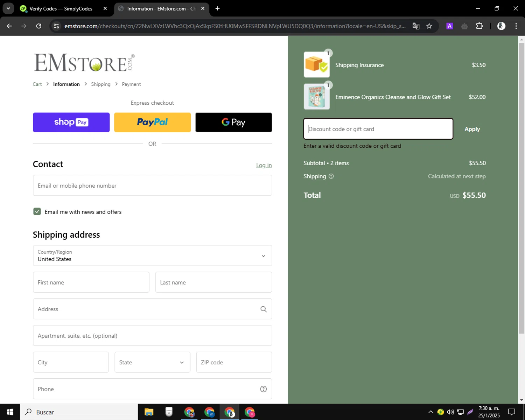525x420 pixels.
Task: Click the City field
Action: [x=71, y=362]
